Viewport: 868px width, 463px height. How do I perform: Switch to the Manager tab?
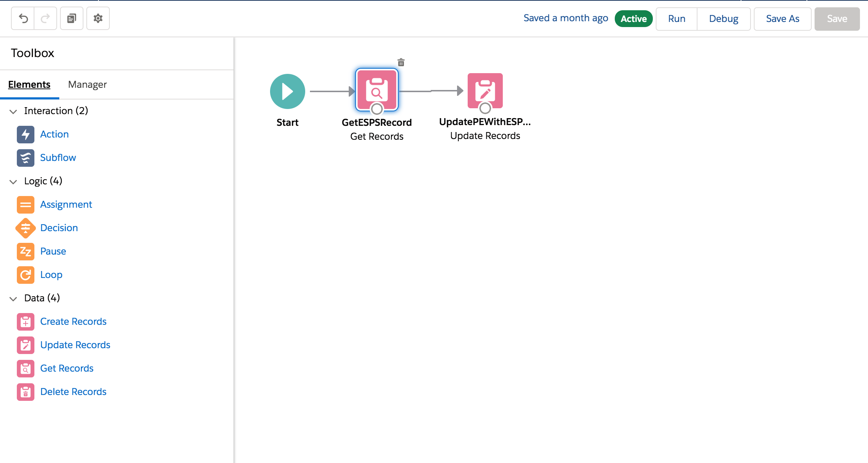pyautogui.click(x=87, y=84)
